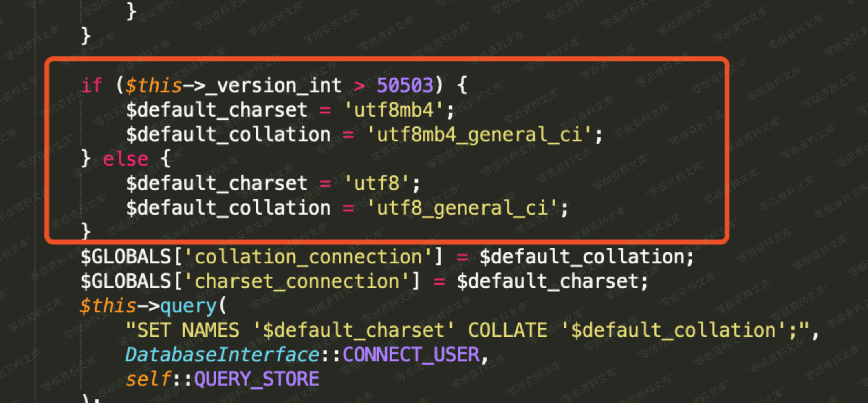Click the if keyword
Viewport: 868px width, 403px height.
(91, 86)
